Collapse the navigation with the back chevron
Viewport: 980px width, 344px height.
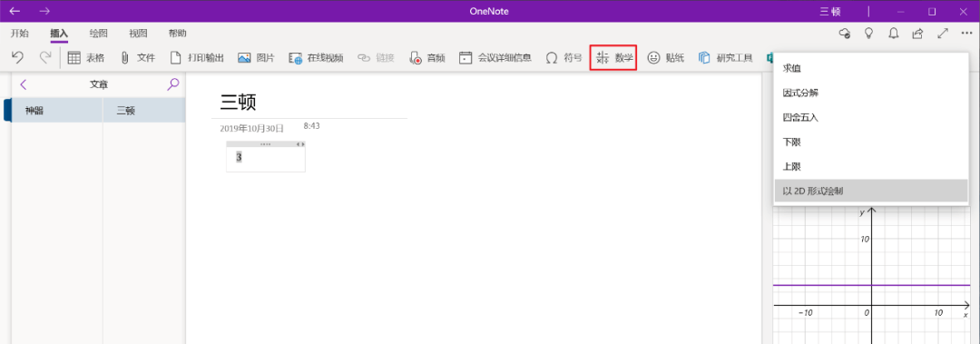[x=24, y=84]
